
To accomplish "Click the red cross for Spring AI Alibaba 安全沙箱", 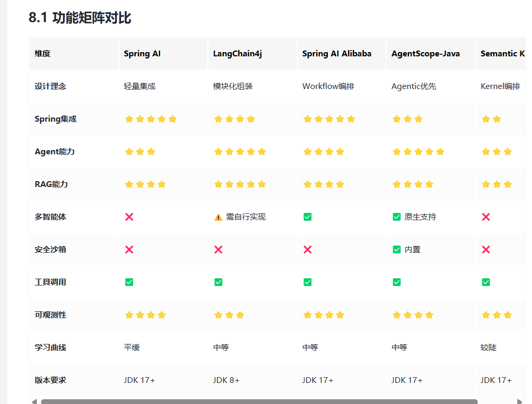I will pos(308,250).
